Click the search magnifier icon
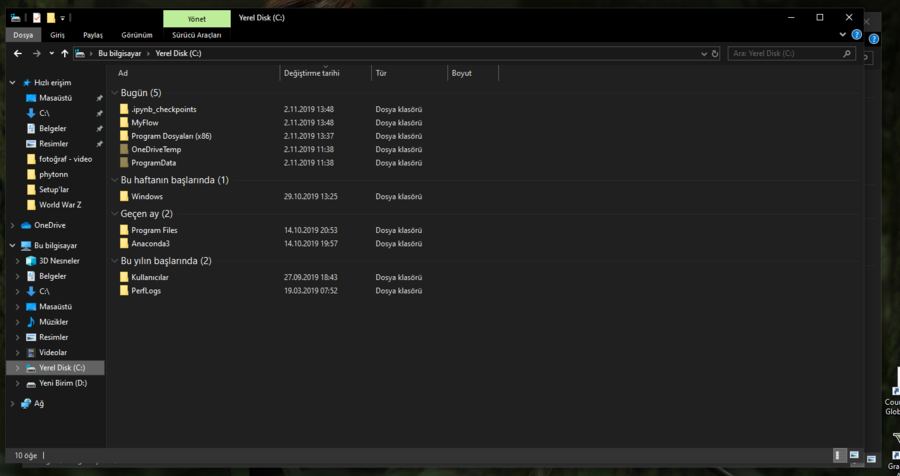 coord(847,53)
